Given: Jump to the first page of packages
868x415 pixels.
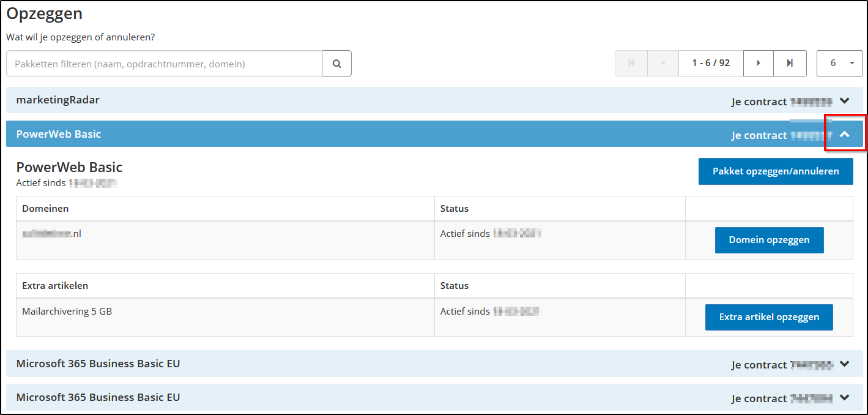Looking at the screenshot, I should coord(631,64).
